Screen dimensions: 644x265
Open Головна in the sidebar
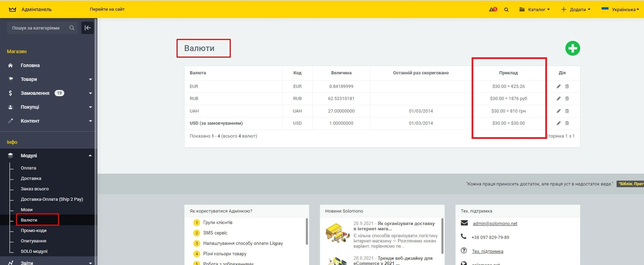click(x=30, y=65)
